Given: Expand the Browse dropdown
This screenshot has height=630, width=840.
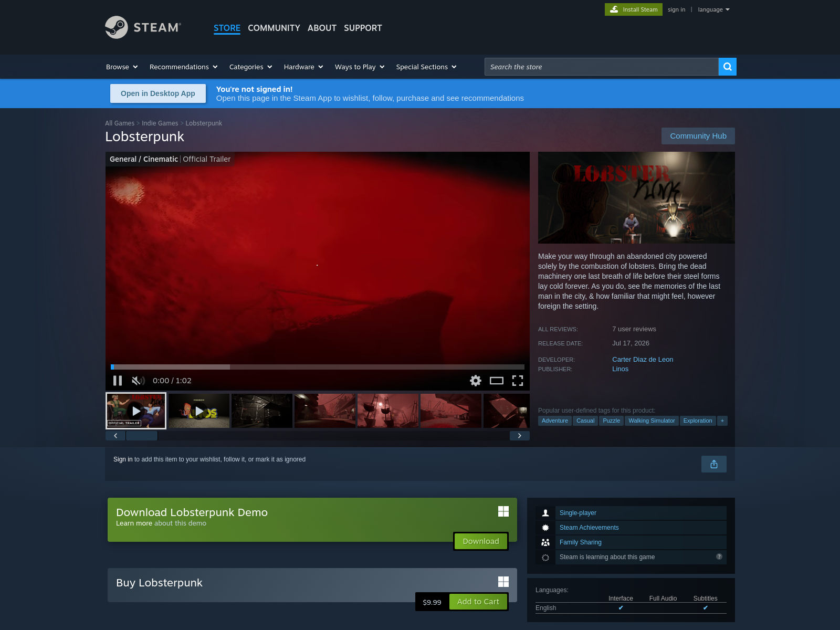Looking at the screenshot, I should pos(122,67).
